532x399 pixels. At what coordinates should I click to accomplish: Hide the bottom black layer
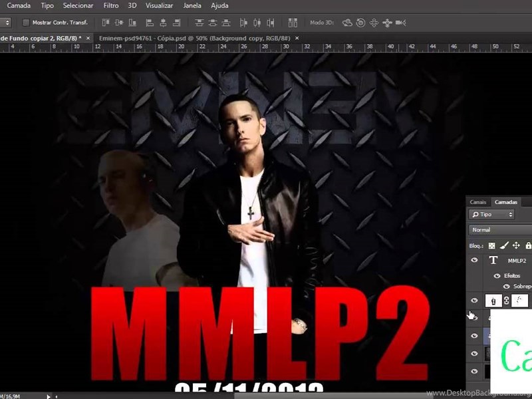point(474,371)
